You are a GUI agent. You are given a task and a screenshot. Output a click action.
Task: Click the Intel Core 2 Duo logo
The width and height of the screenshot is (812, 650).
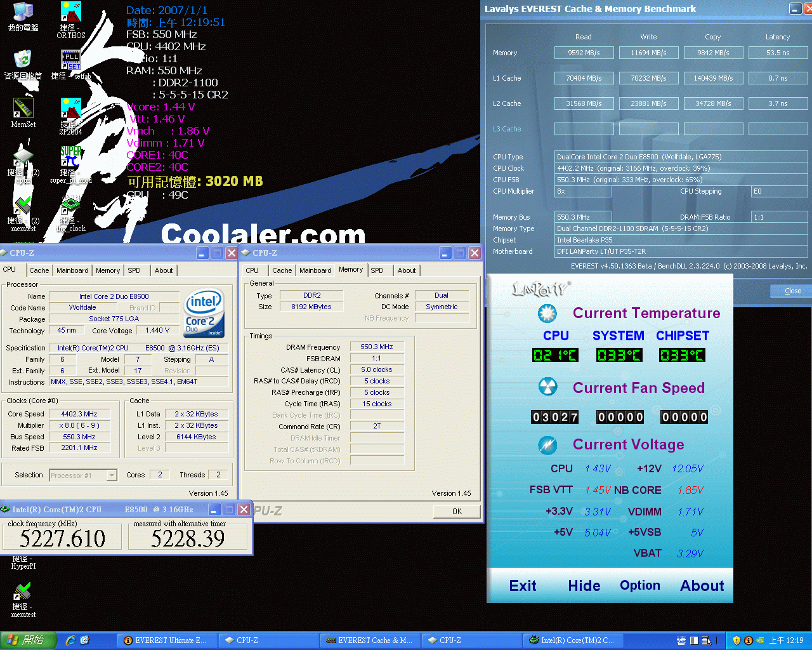tap(204, 312)
